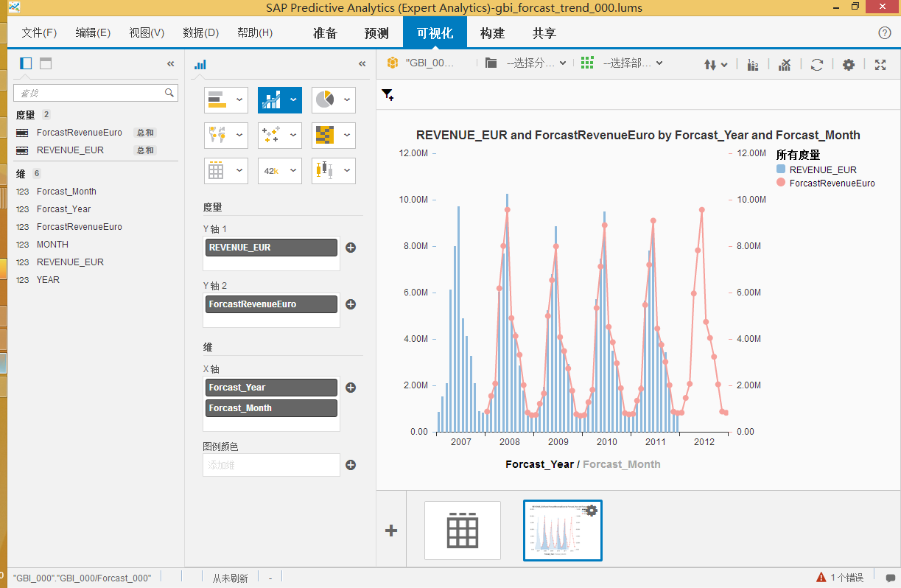This screenshot has width=901, height=588.
Task: Open column line chart variants dropdown arrow
Action: [x=293, y=99]
